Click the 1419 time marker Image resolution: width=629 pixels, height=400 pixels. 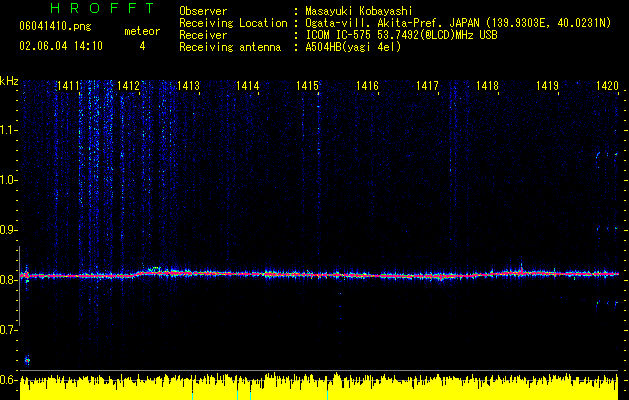(x=548, y=85)
